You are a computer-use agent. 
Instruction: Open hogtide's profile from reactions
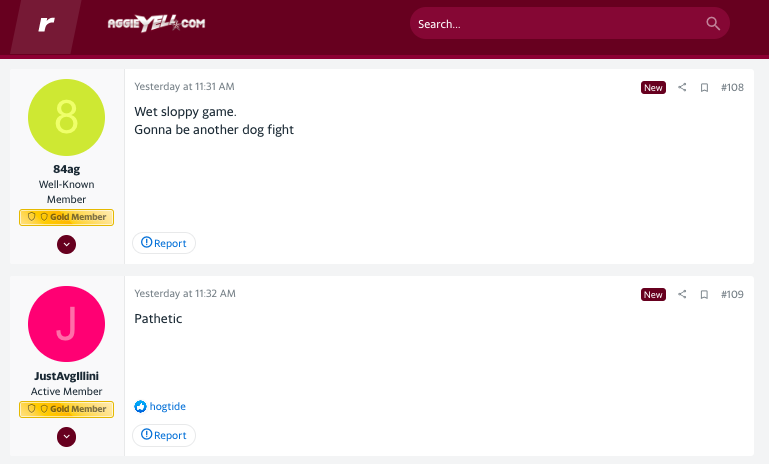(x=167, y=407)
